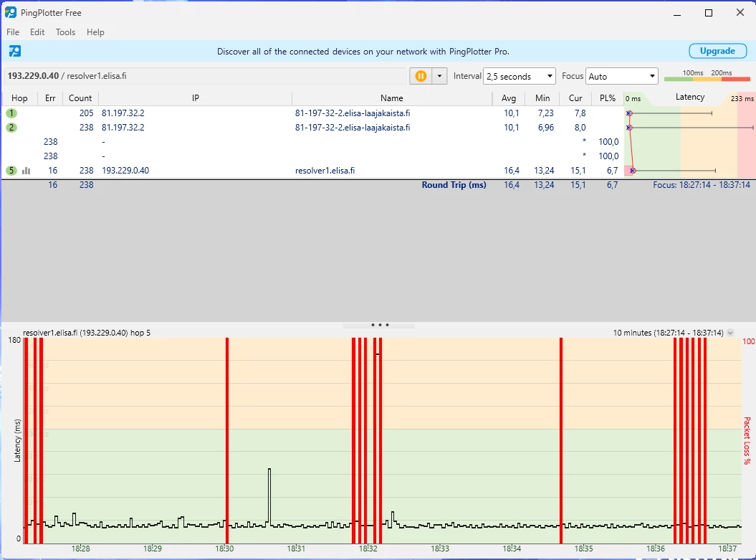Expand the Interval 2,5 seconds dropdown
This screenshot has height=560, width=756.
(520, 76)
